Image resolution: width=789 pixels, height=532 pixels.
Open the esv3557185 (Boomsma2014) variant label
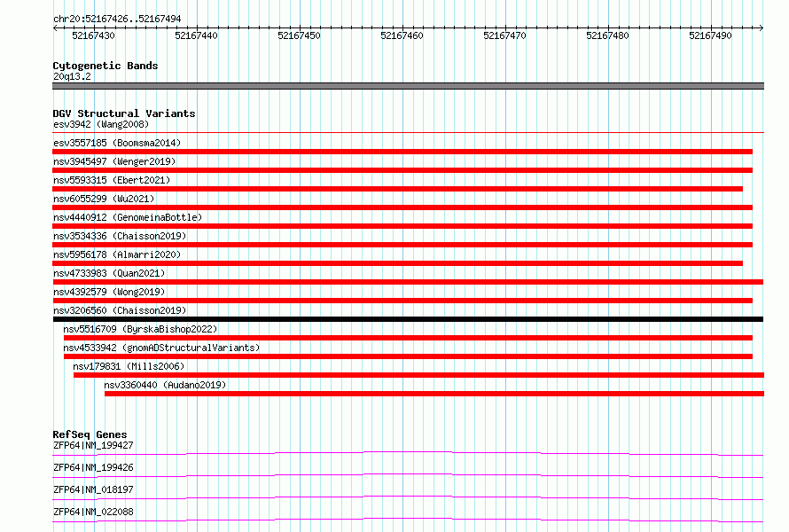pos(117,143)
